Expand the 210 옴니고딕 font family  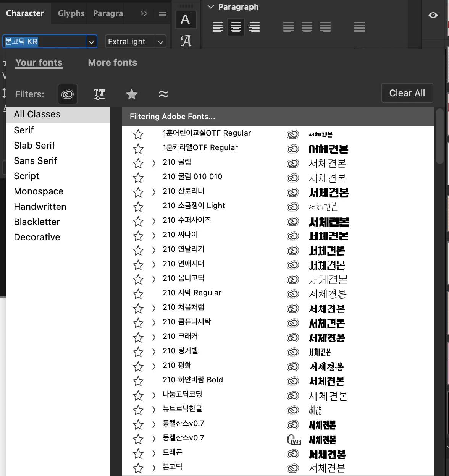pos(153,279)
